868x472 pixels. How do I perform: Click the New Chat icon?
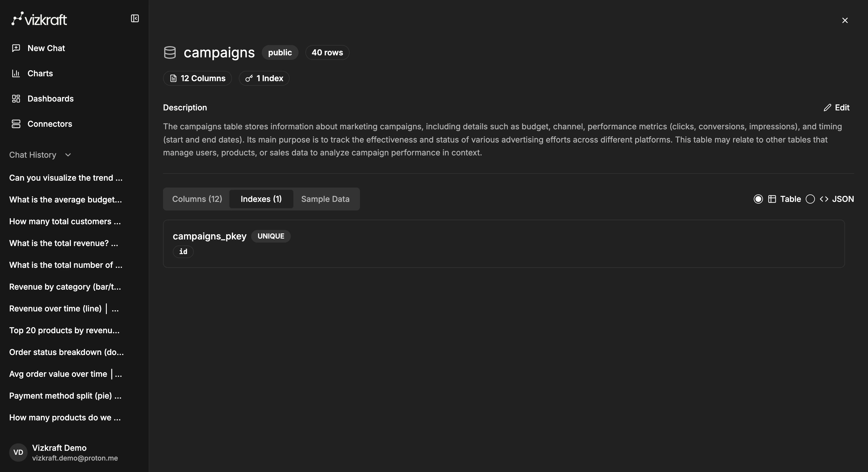pos(16,48)
